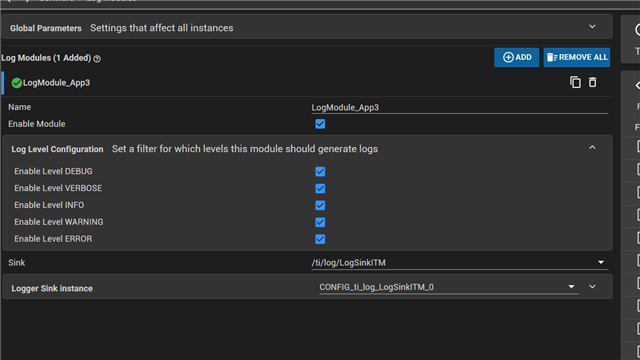Edit the Name field LogModule_App3

point(460,107)
